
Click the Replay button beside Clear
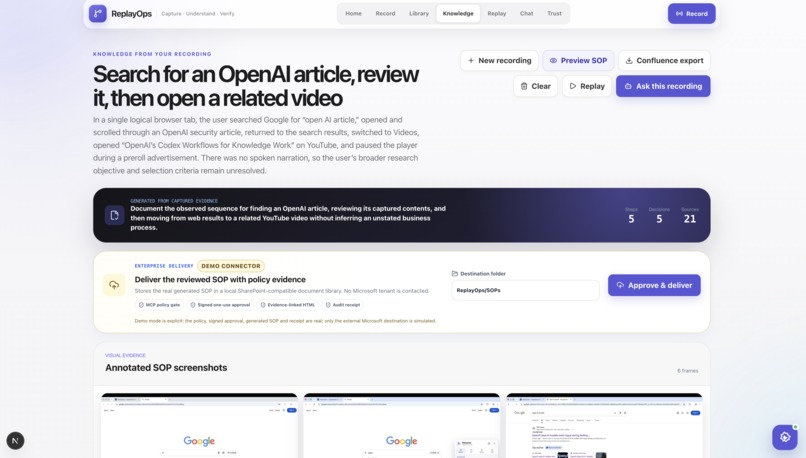coord(587,86)
